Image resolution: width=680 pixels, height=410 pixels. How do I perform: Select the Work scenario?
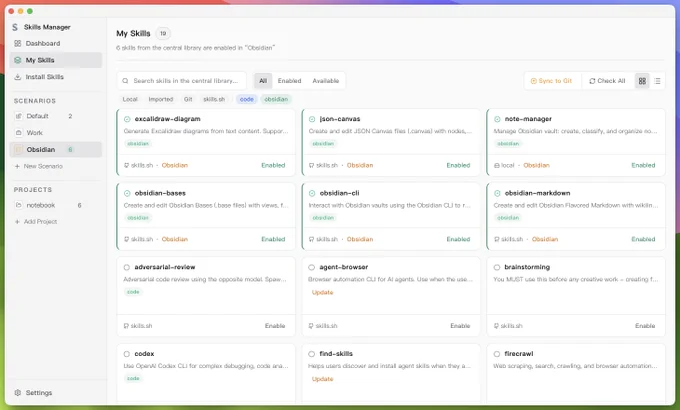point(56,133)
